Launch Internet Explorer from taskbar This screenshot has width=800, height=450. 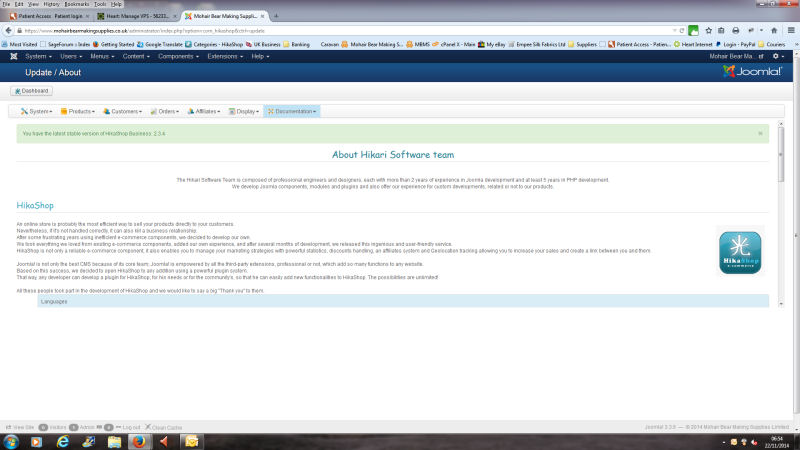tap(63, 441)
